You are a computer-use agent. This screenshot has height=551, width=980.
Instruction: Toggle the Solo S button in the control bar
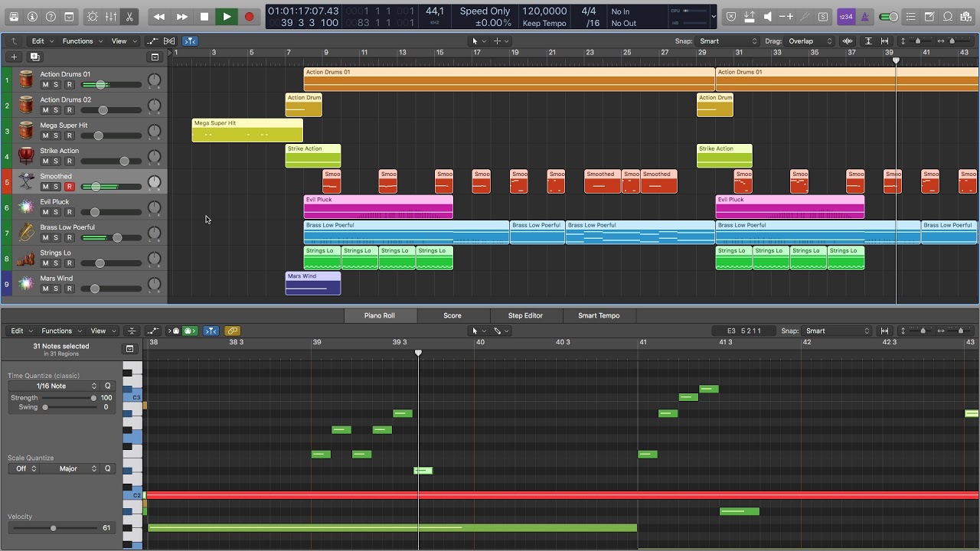(823, 16)
